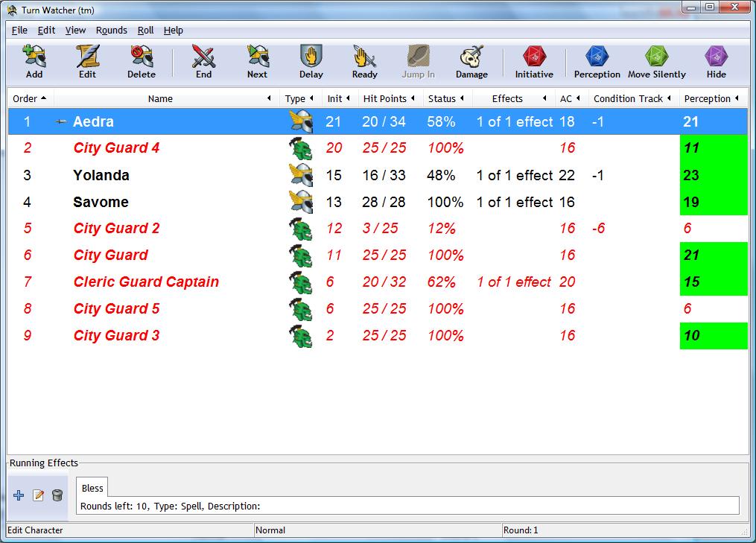Select the Cleric Guard Captain name
This screenshot has height=543, width=756.
point(146,282)
